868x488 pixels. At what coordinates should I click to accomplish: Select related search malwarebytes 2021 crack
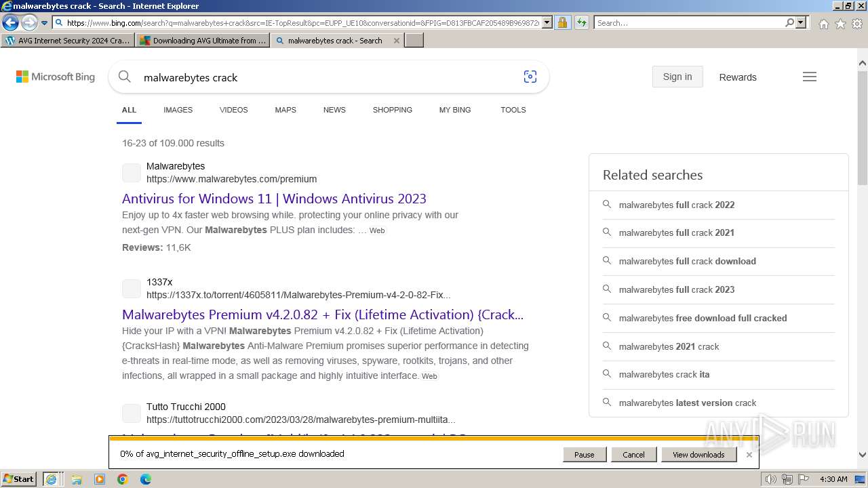point(669,346)
